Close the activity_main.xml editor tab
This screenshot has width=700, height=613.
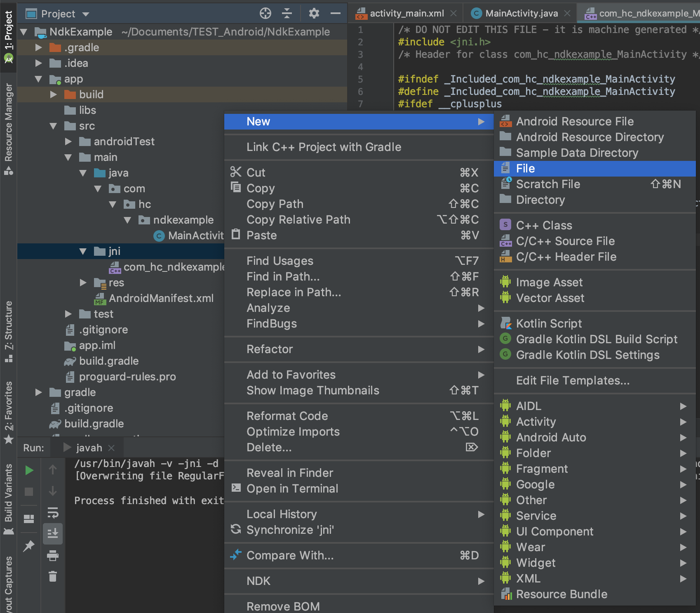tap(453, 14)
